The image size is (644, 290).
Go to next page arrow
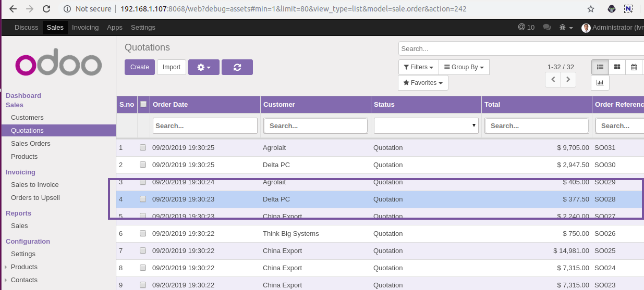click(568, 80)
